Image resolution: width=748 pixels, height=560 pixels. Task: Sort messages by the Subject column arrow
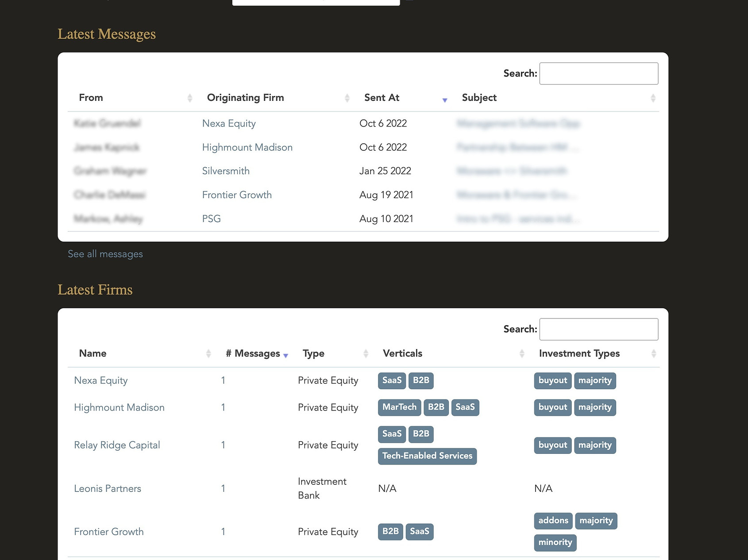(653, 97)
